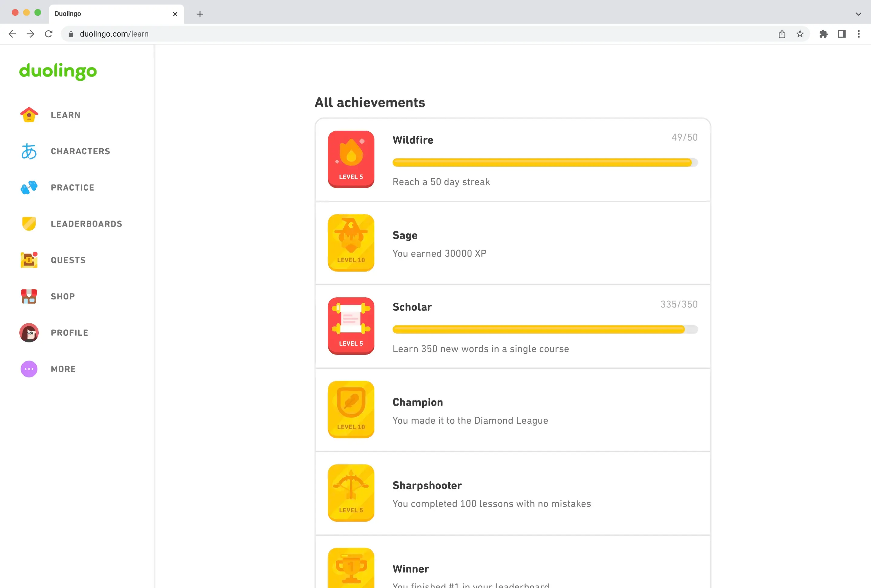This screenshot has width=871, height=588.
Task: Open a new browser tab
Action: (x=200, y=14)
